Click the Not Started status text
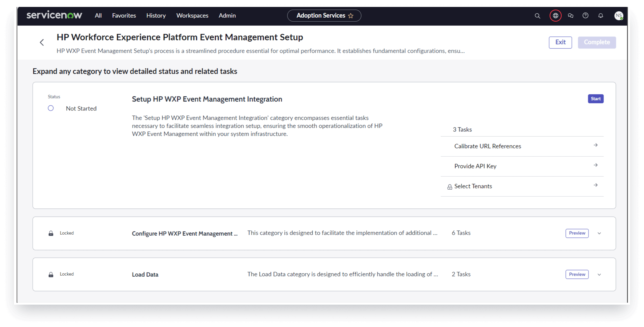The image size is (644, 327). [81, 108]
